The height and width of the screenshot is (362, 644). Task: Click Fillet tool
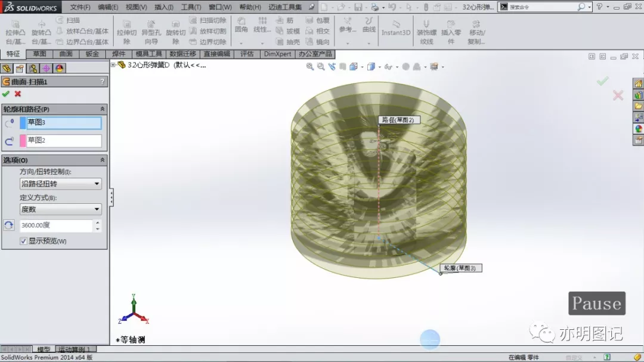241,26
